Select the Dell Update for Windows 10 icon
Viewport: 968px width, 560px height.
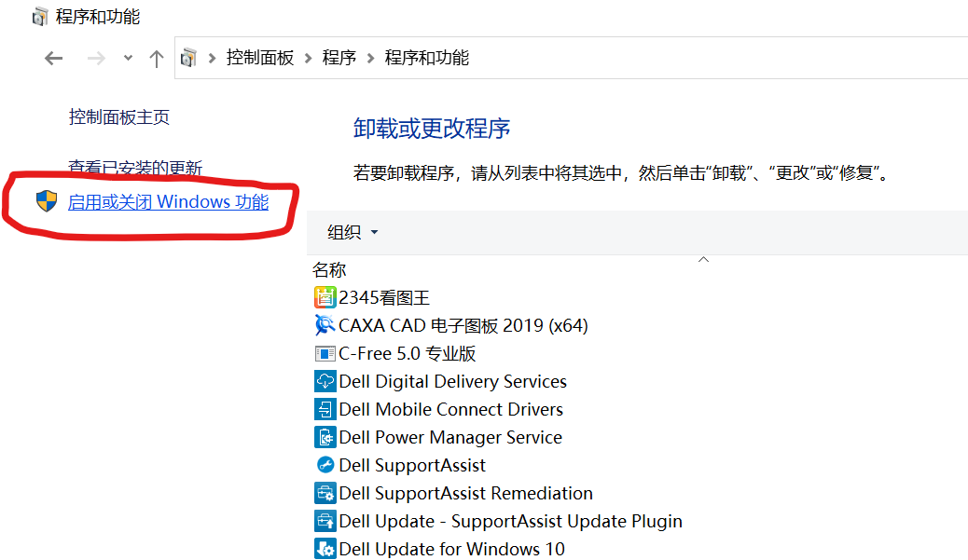click(x=323, y=548)
